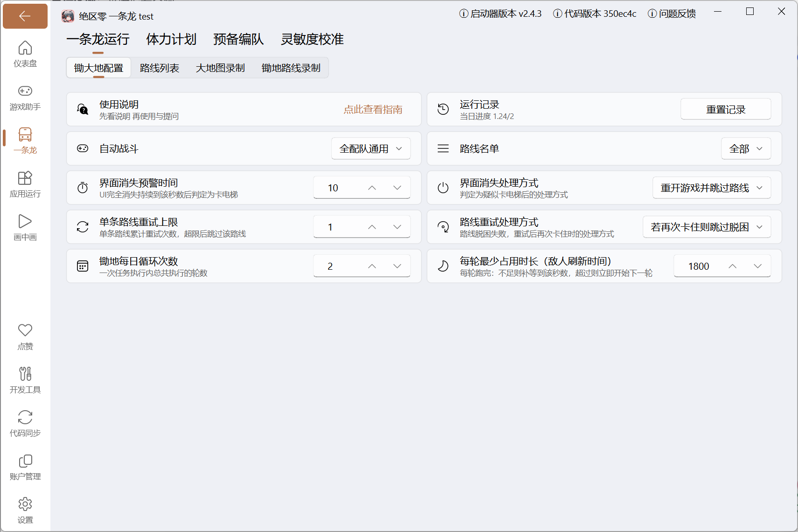
Task: Switch to the 体力计划 tab
Action: pyautogui.click(x=171, y=39)
